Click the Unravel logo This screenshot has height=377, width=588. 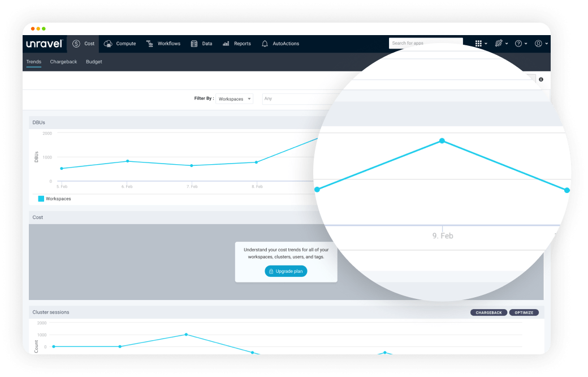pyautogui.click(x=44, y=44)
